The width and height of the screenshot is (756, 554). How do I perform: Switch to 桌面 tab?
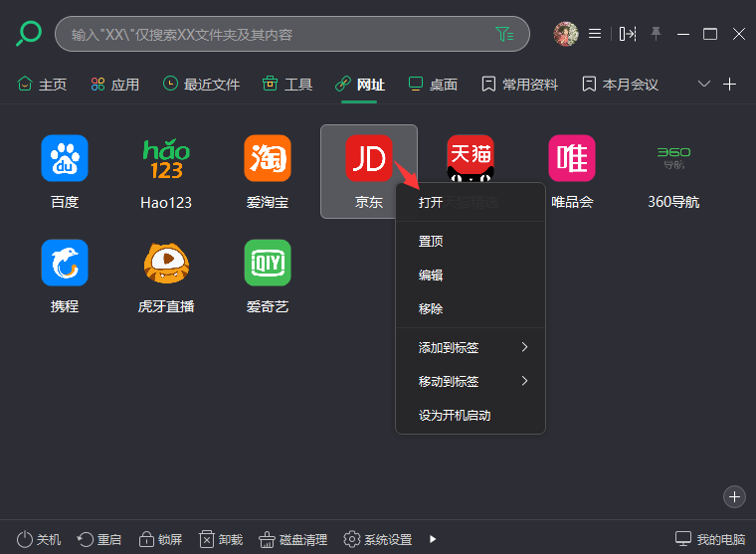click(x=433, y=85)
